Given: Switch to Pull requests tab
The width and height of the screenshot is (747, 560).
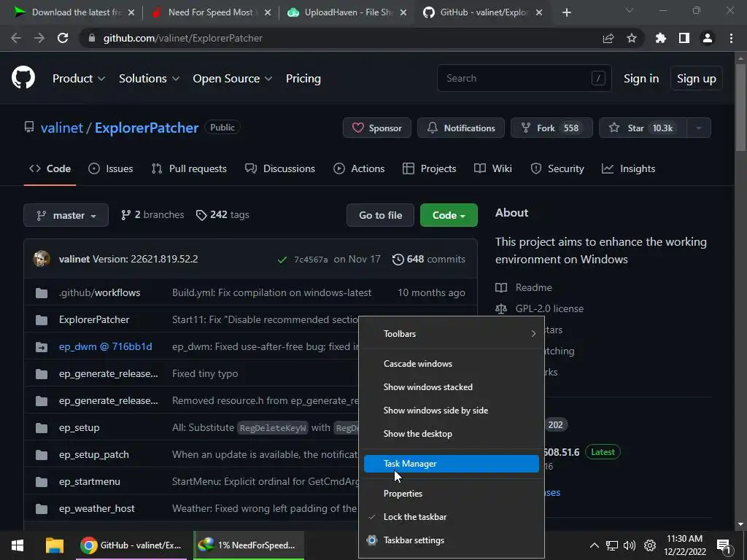Looking at the screenshot, I should (189, 168).
